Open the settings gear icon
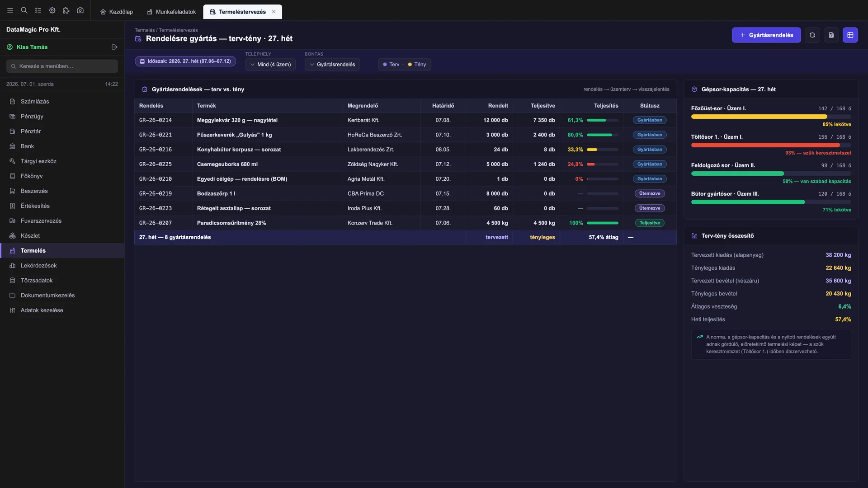Image resolution: width=868 pixels, height=488 pixels. [x=52, y=10]
